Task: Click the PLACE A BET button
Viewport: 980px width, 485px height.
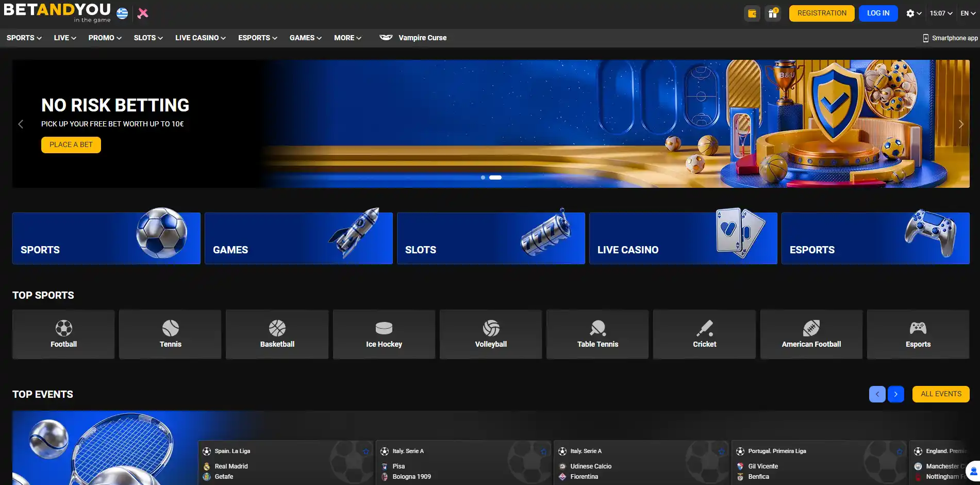Action: click(71, 145)
